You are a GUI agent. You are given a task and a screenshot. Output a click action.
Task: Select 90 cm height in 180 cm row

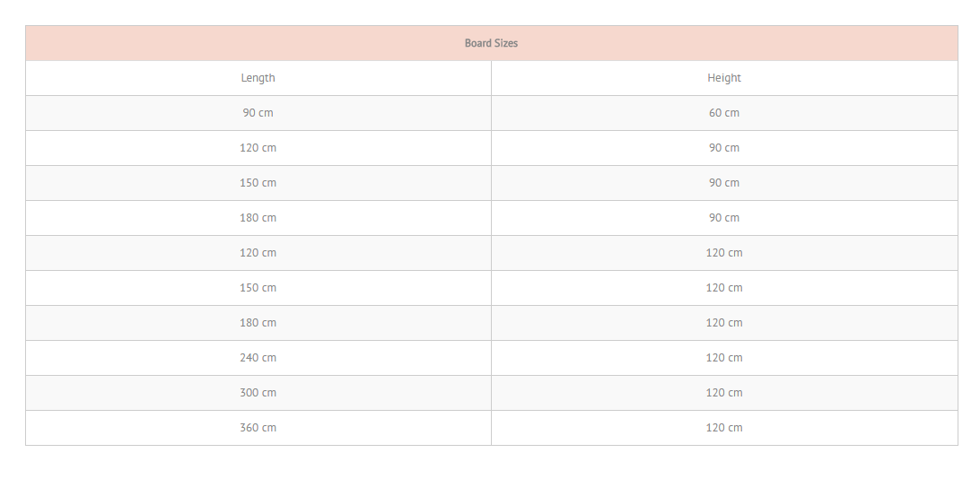coord(724,218)
